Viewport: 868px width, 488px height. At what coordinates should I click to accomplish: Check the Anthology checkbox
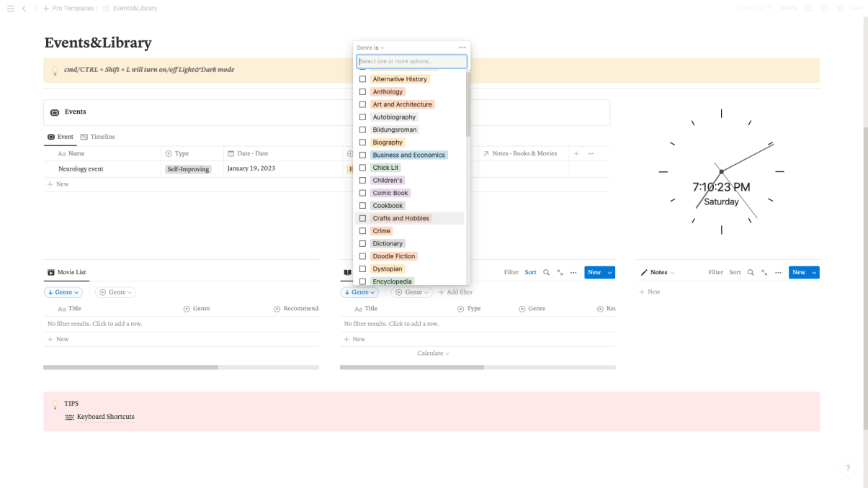[x=362, y=91]
